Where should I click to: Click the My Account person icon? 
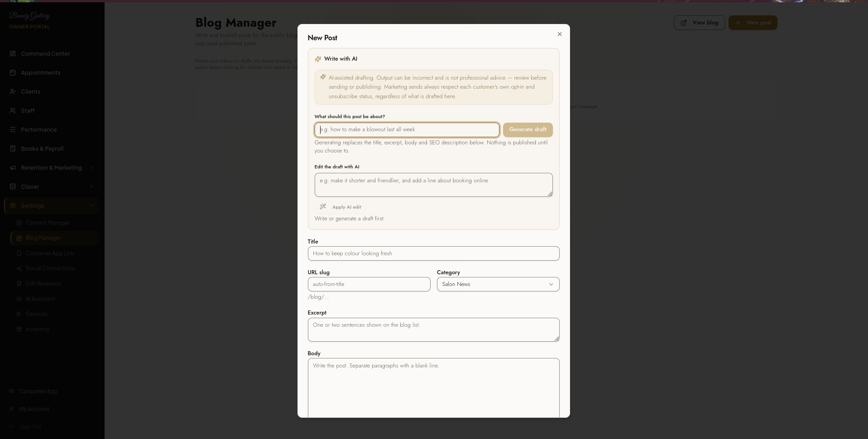coord(12,409)
